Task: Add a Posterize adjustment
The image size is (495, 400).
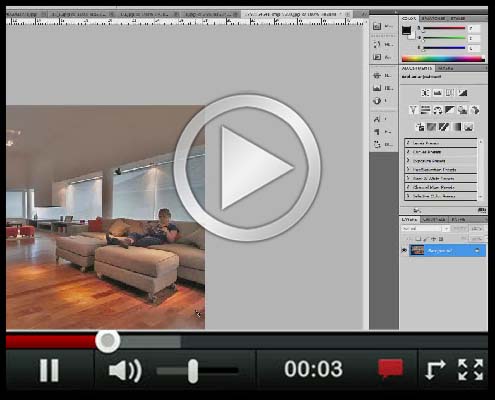Action: (432, 127)
